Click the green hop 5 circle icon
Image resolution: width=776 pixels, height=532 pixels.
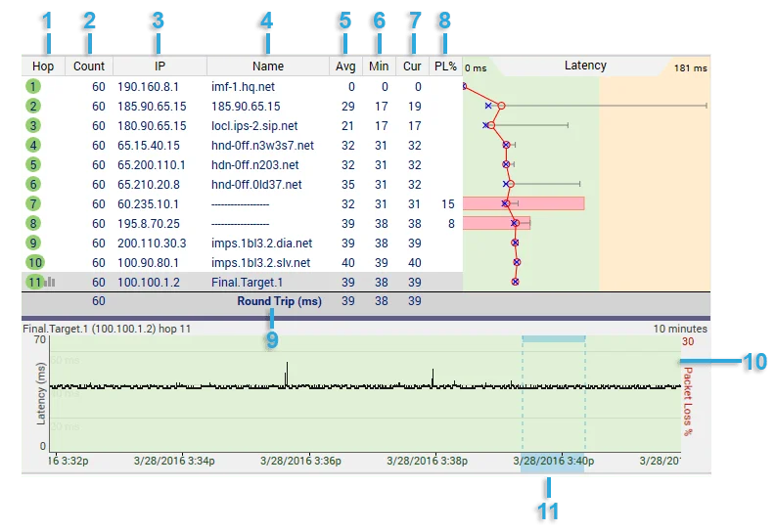point(33,164)
